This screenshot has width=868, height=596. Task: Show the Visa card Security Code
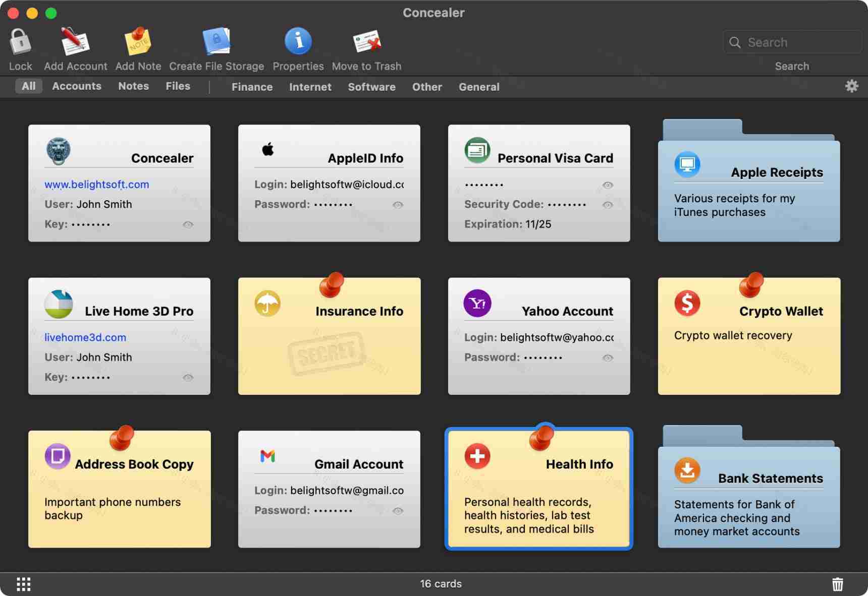point(608,205)
